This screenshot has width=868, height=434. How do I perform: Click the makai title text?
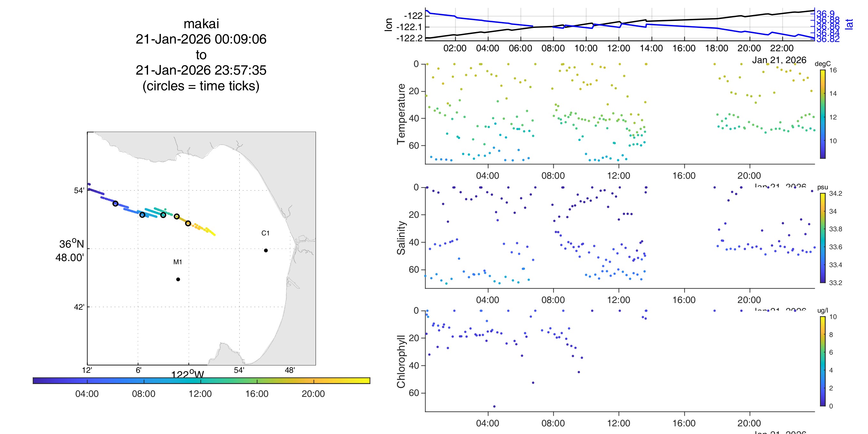[201, 24]
